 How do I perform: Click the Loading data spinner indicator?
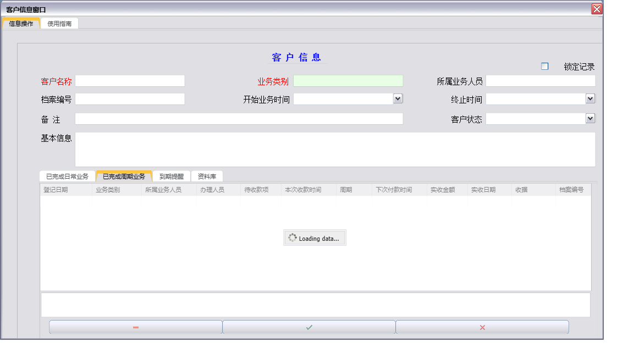pyautogui.click(x=315, y=238)
